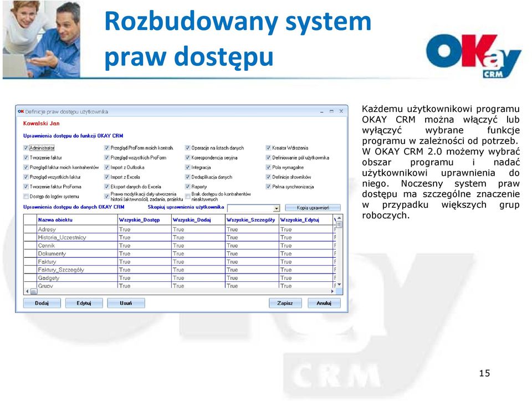Toggle Kreator Wdrożenia checkbox
Screen dimensions: 532x401
click(x=268, y=148)
